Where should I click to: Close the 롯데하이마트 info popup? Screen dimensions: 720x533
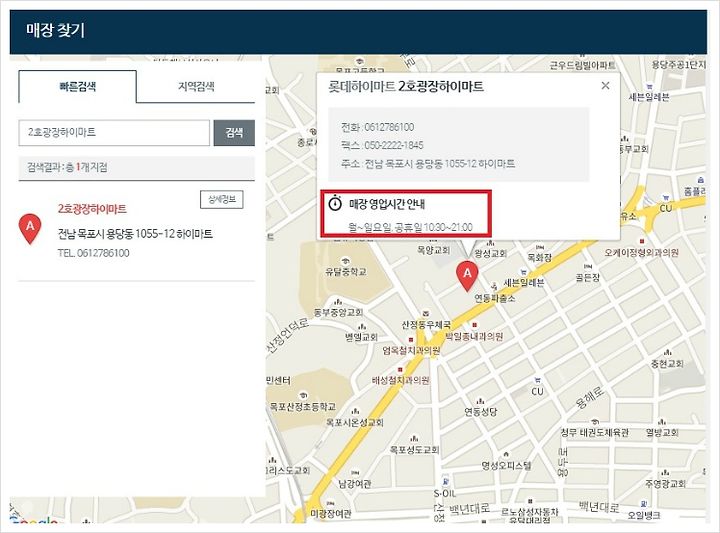605,85
